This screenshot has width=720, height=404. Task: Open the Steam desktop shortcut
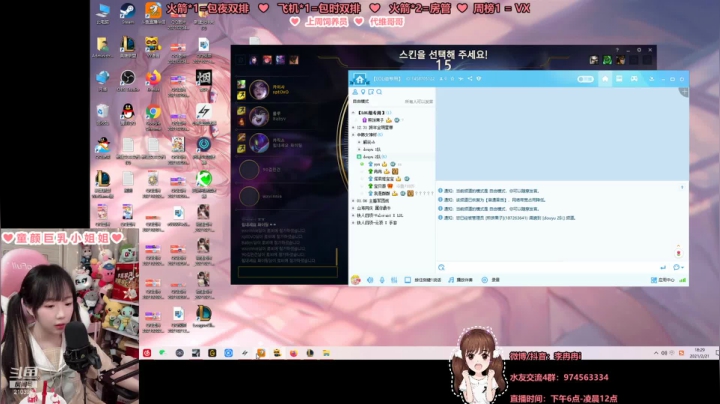click(x=127, y=13)
